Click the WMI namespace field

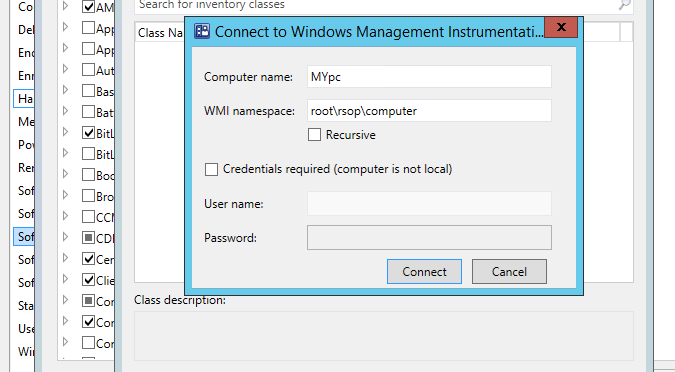(x=429, y=111)
